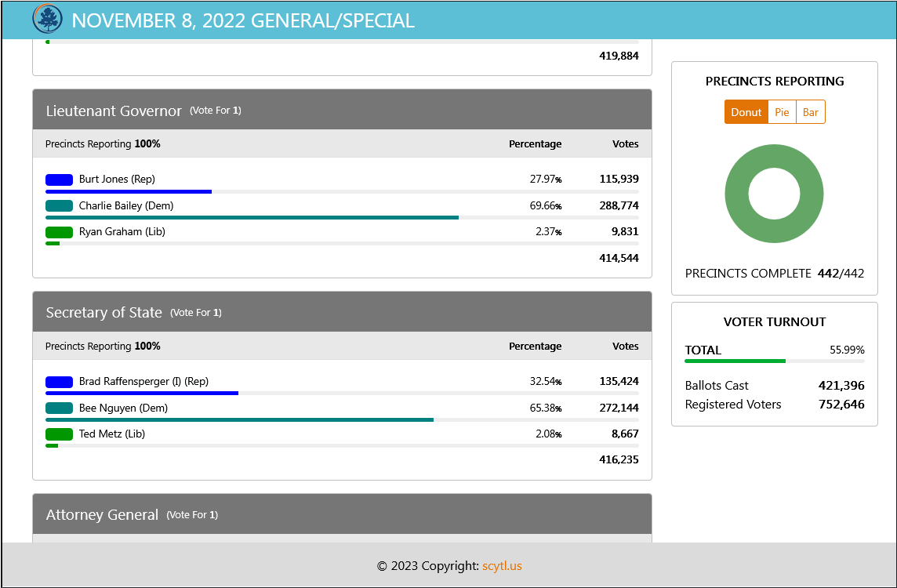Click Ted Metz vote count 8,667
Screen dimensions: 897x588
pyautogui.click(x=625, y=434)
